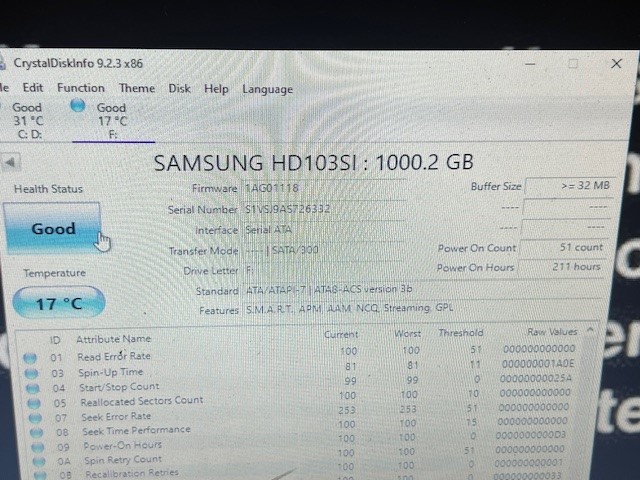Click the Drive Letter F: field

pyautogui.click(x=323, y=270)
